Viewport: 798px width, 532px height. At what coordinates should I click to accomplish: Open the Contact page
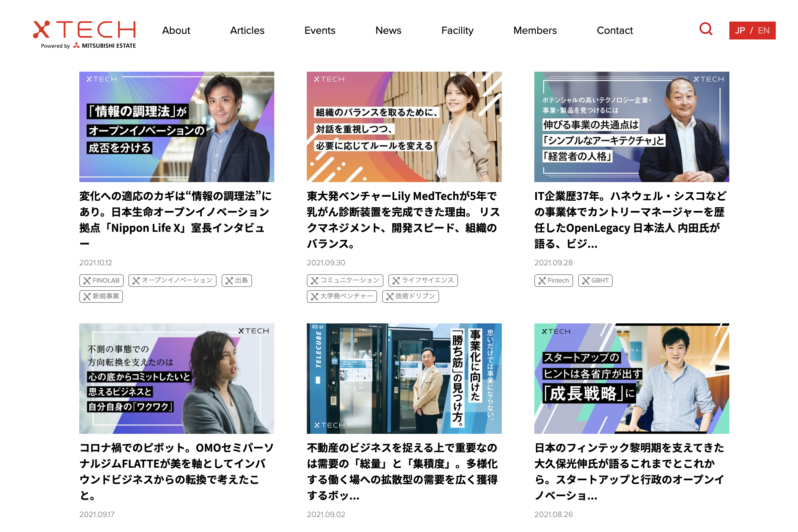pos(615,31)
